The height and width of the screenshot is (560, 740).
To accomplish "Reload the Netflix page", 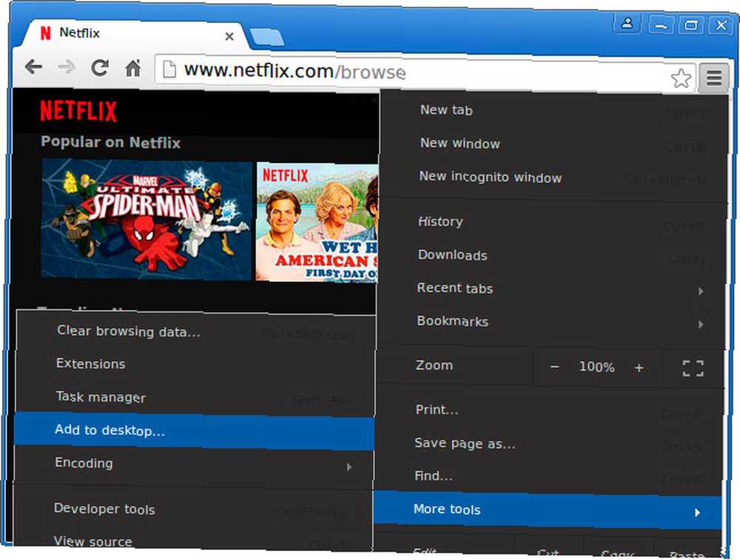I will click(x=100, y=67).
